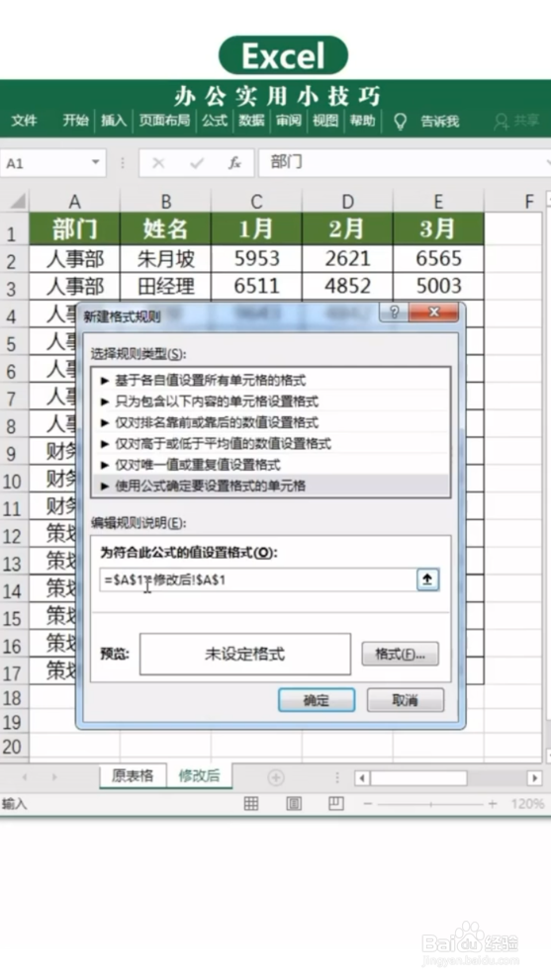Open the Formulas ribbon tab
Image resolution: width=551 pixels, height=980 pixels.
click(214, 121)
